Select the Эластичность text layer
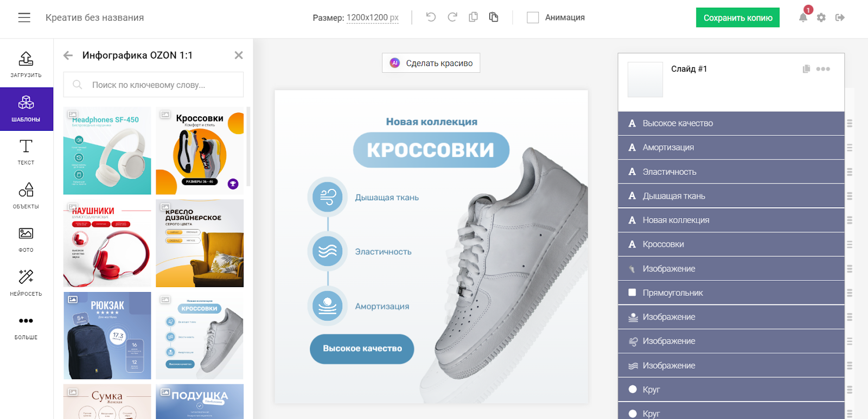This screenshot has height=419, width=868. coord(731,172)
